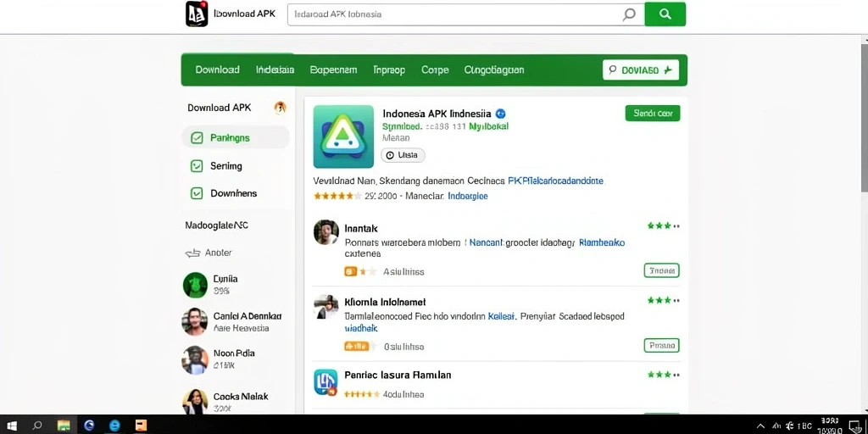Image resolution: width=868 pixels, height=434 pixels.
Task: Open the Nencant link in Inantak review
Action: coord(486,242)
